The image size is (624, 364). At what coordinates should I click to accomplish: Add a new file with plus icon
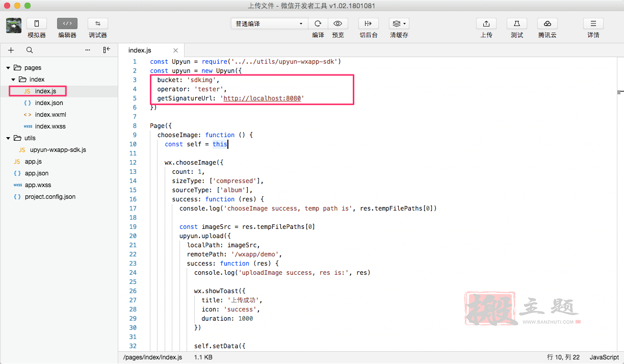pyautogui.click(x=11, y=50)
